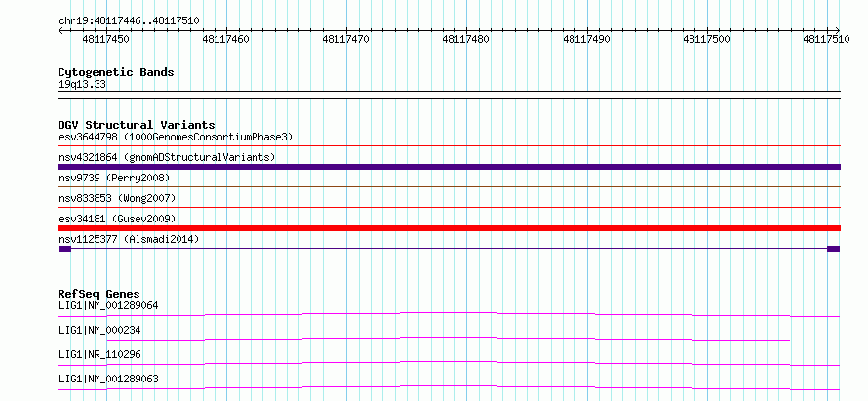The image size is (868, 401).
Task: Click ruler position 48117490
Action: 587,39
